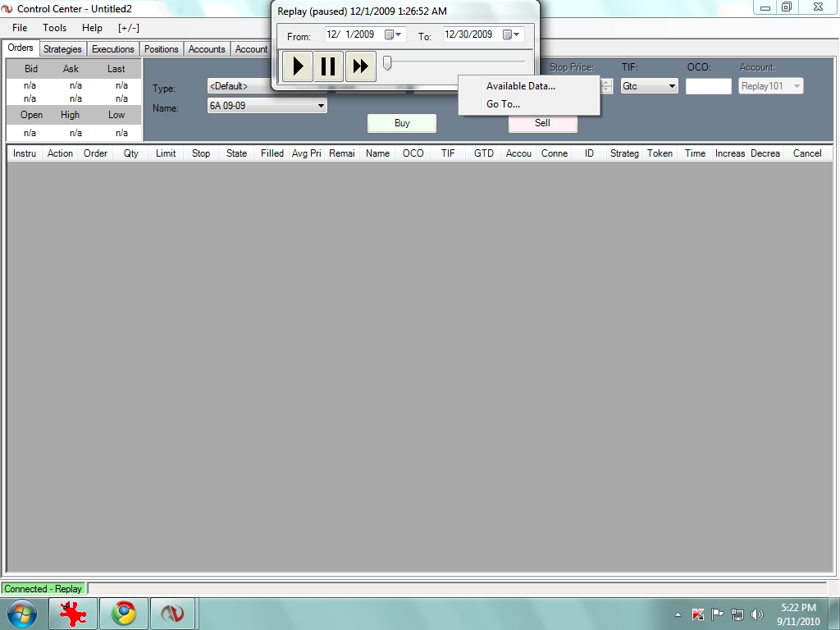The height and width of the screenshot is (630, 840).
Task: Switch to the Orders tab
Action: [x=21, y=48]
